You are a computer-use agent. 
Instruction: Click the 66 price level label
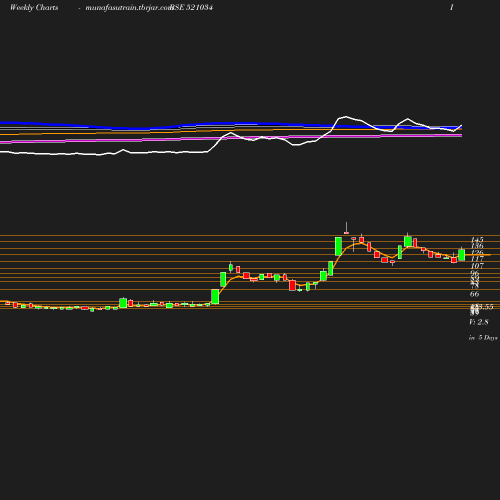(x=474, y=294)
